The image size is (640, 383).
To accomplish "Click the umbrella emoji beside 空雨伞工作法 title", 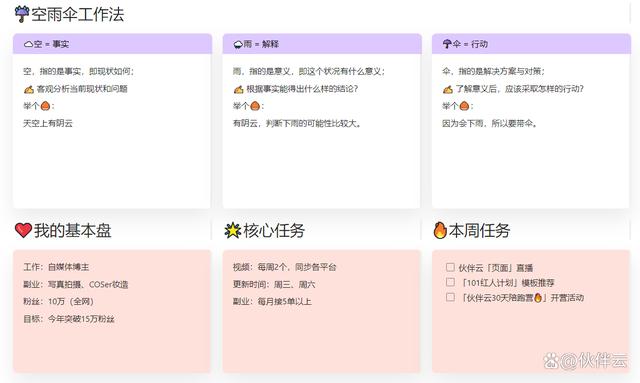I will point(22,14).
